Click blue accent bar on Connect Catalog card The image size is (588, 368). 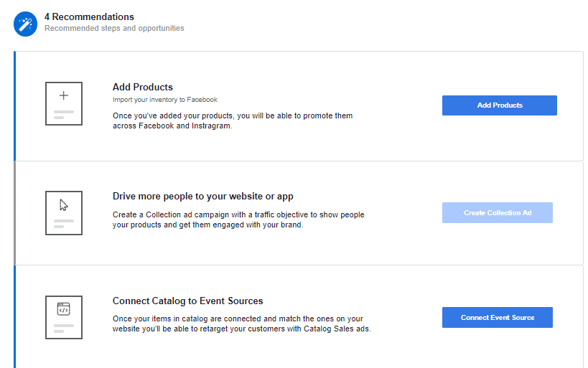[x=14, y=316]
